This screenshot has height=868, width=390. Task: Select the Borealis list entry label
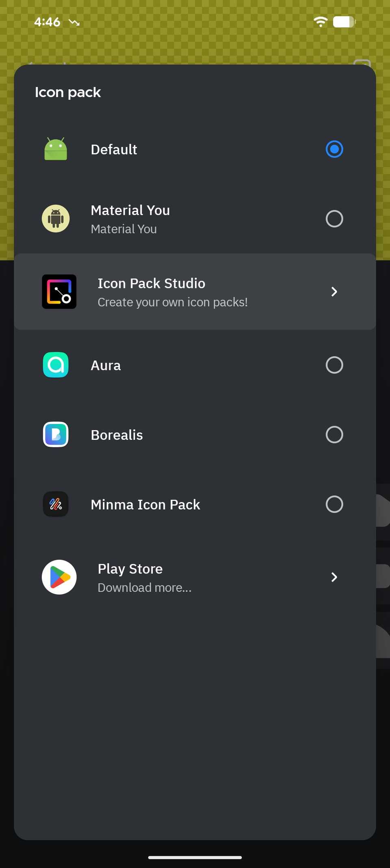point(117,435)
